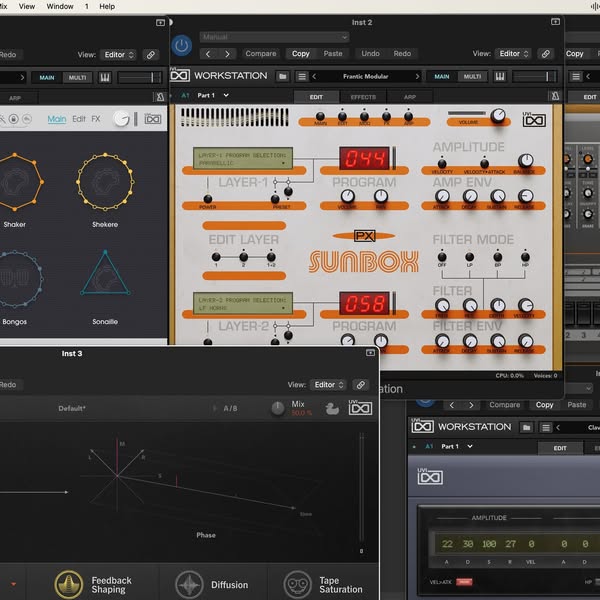This screenshot has width=600, height=600.
Task: Expand the Part 1 selector dropdown
Action: (210, 95)
